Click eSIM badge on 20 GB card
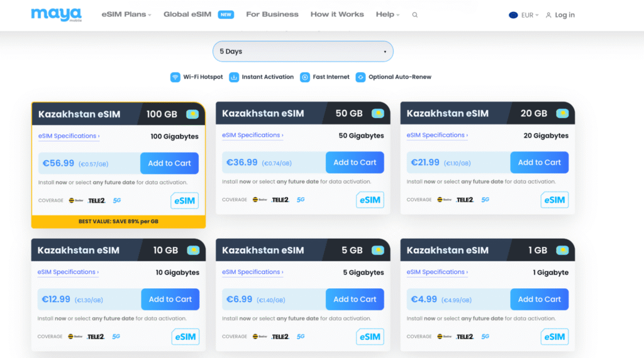The height and width of the screenshot is (358, 644). point(555,200)
